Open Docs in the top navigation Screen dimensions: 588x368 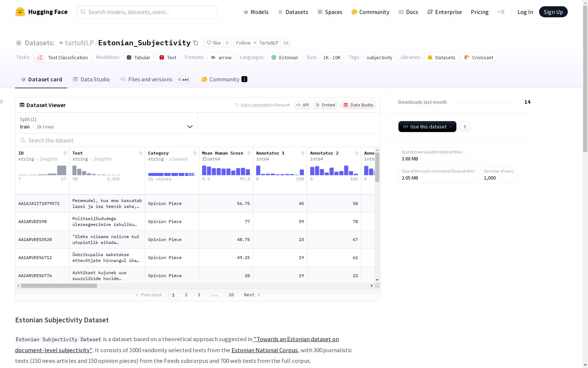408,12
